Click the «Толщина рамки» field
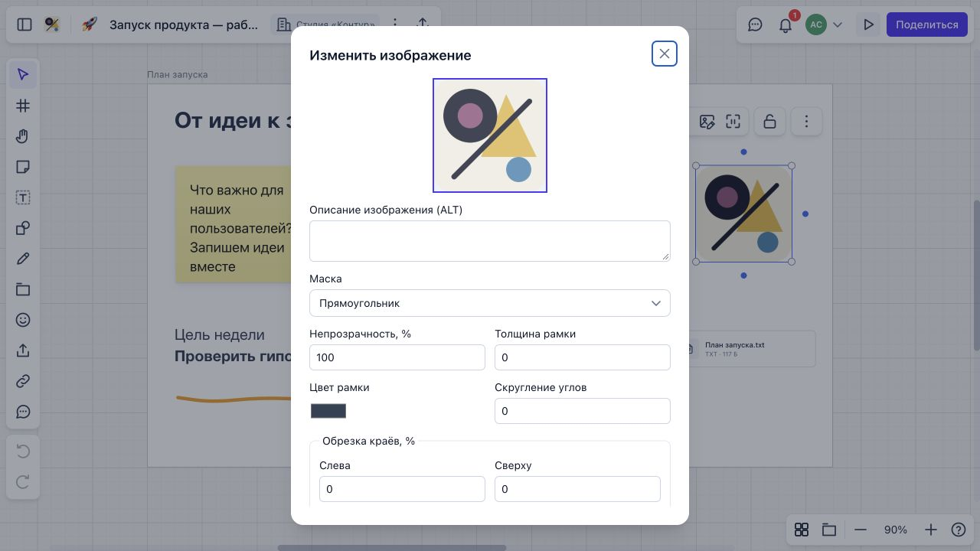The width and height of the screenshot is (980, 551). 583,357
